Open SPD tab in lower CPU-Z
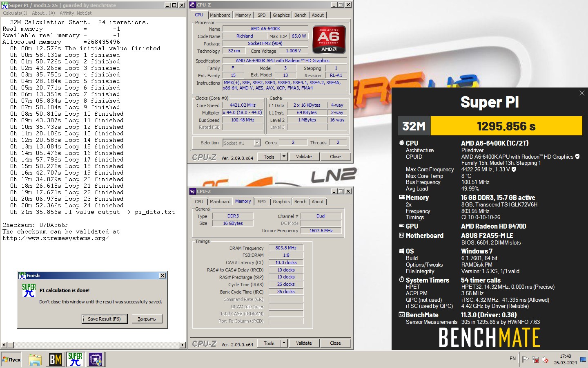588x368 pixels. tap(262, 202)
